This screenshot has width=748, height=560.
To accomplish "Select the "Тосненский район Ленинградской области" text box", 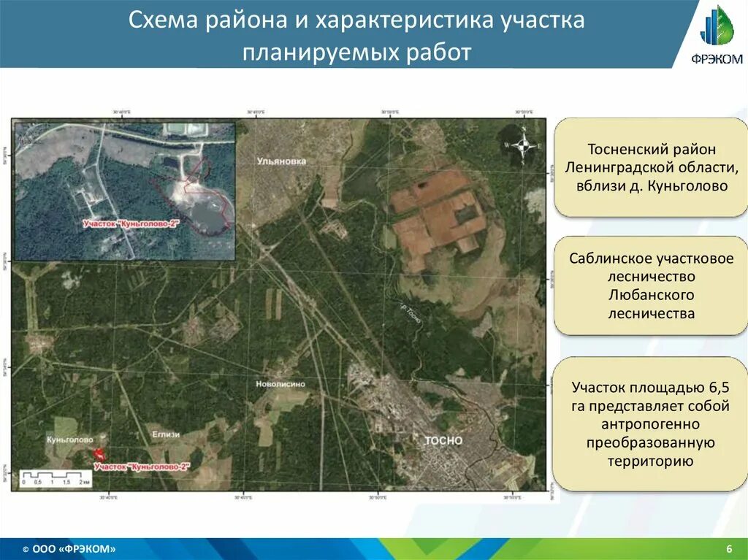I will 651,167.
